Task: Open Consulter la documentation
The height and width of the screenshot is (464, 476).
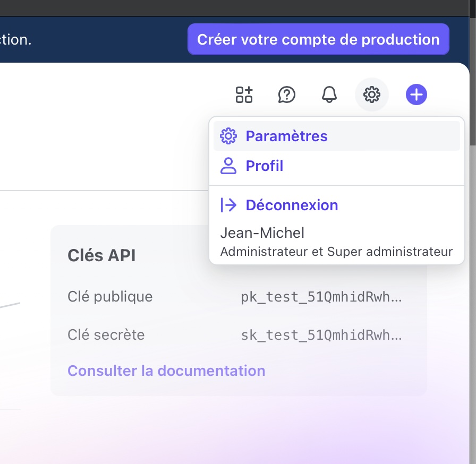Action: [166, 371]
